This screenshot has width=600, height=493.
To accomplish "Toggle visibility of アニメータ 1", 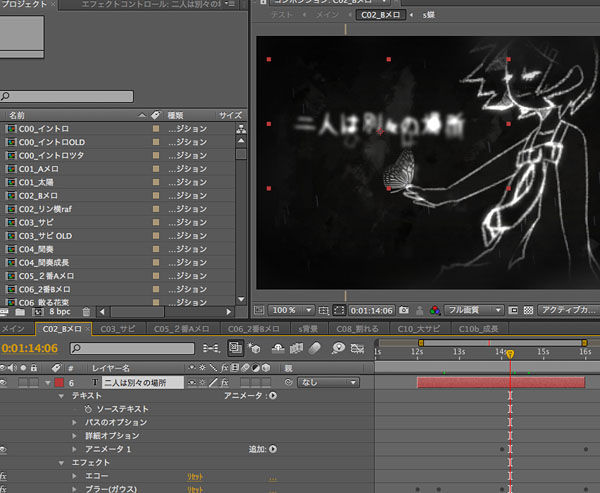I will point(3,449).
